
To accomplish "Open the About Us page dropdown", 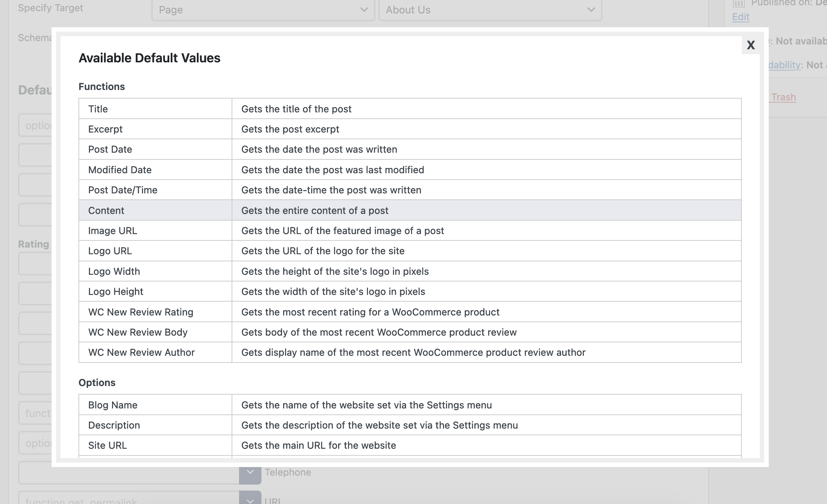I will [x=490, y=10].
